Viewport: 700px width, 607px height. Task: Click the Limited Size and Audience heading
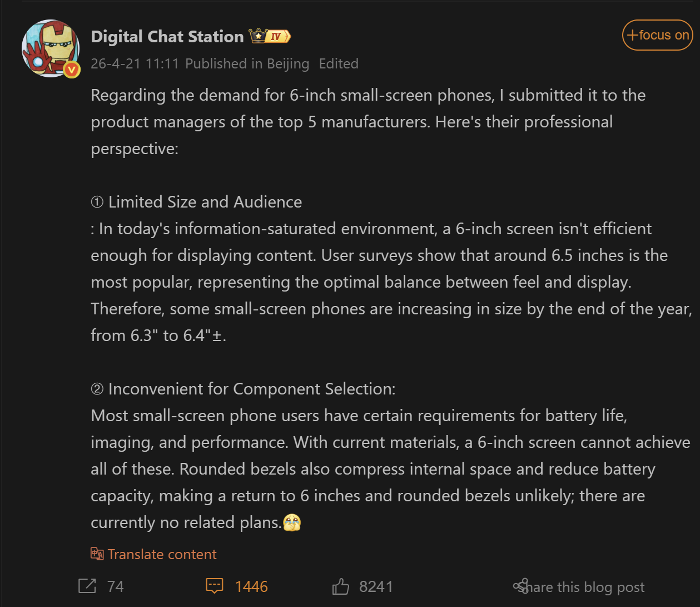tap(205, 202)
